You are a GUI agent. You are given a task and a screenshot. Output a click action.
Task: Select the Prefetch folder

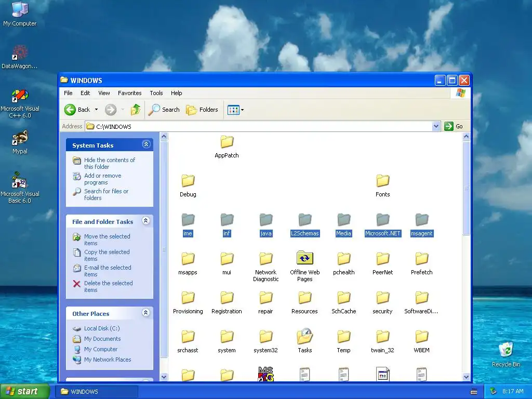pos(422,264)
